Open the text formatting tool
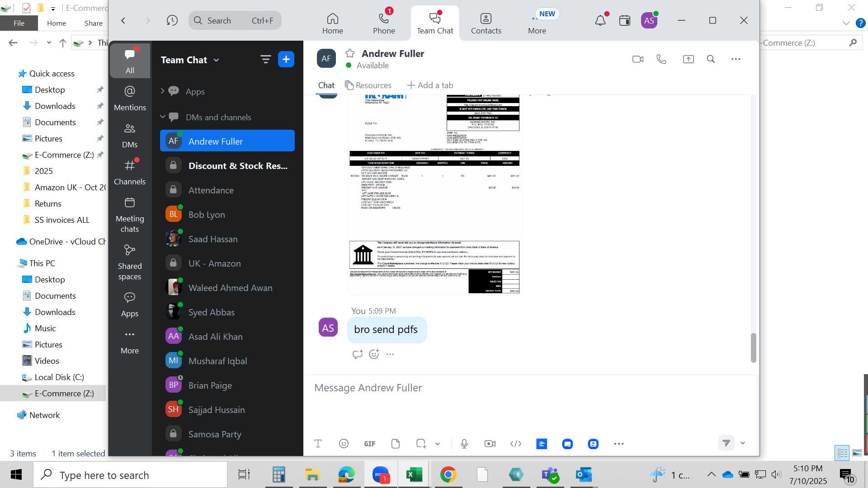 click(318, 444)
